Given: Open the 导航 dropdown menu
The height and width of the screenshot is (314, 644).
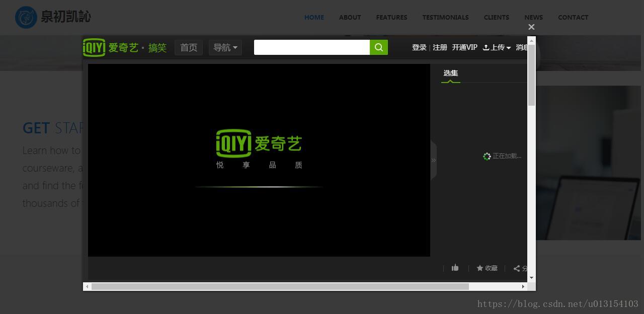Looking at the screenshot, I should click(225, 47).
